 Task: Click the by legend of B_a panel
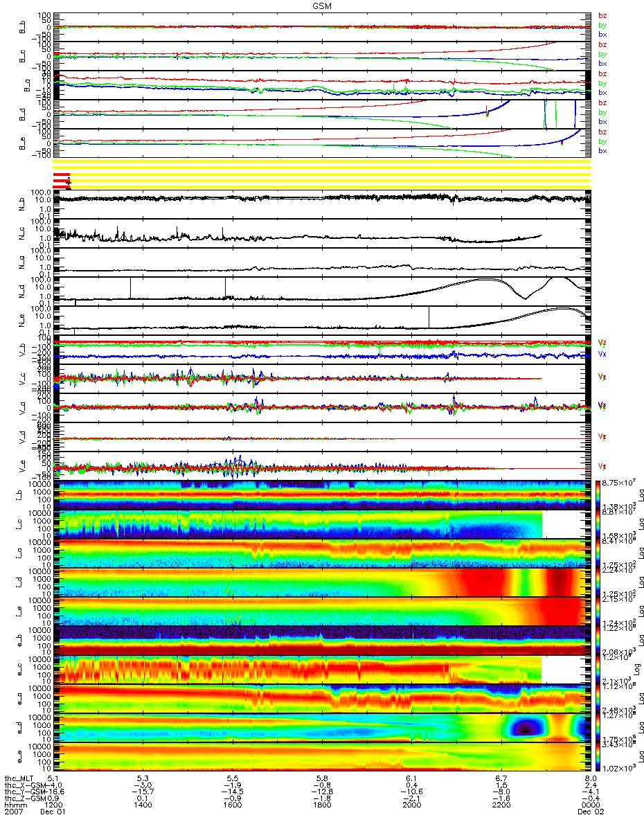[602, 83]
